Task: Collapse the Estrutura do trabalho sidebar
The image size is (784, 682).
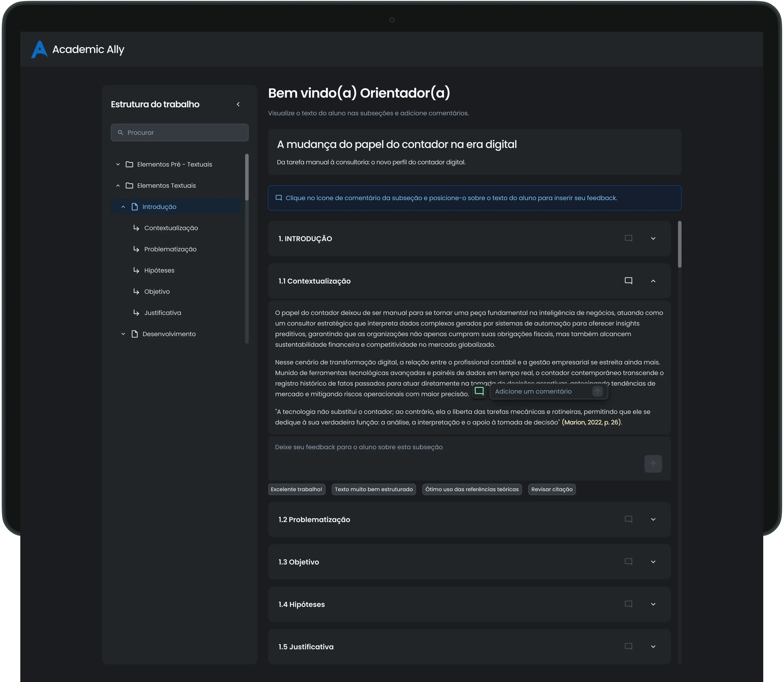Action: click(238, 104)
